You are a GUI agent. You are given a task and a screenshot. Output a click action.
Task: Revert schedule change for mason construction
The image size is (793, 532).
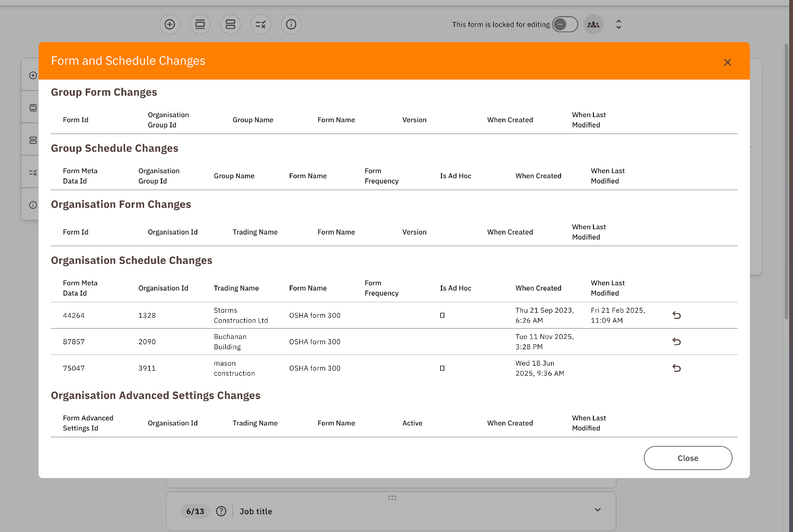point(676,368)
